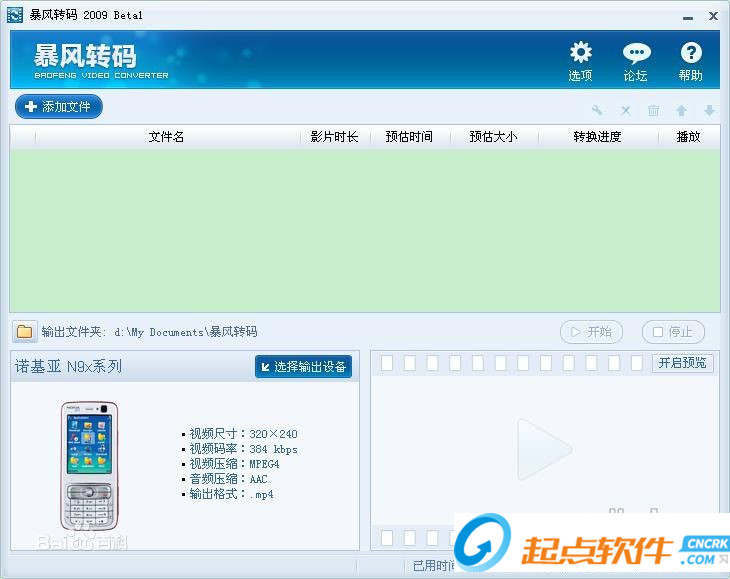Click the 预估时间 column header

409,137
